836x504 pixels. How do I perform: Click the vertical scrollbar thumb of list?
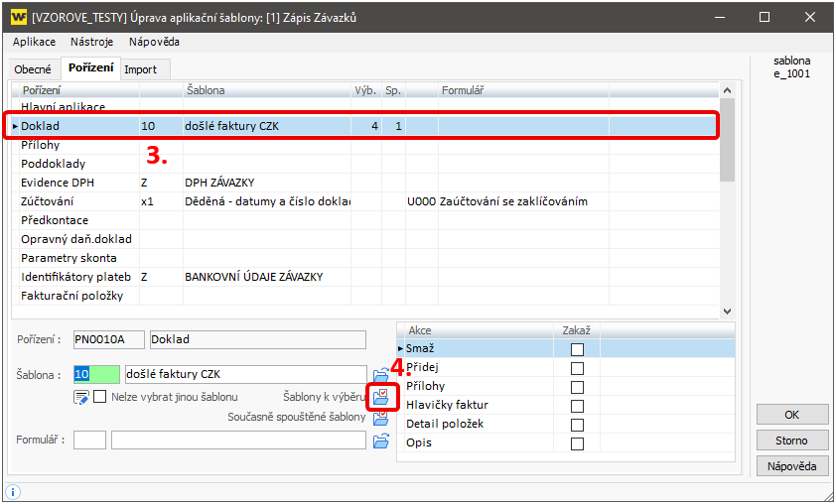pyautogui.click(x=727, y=140)
